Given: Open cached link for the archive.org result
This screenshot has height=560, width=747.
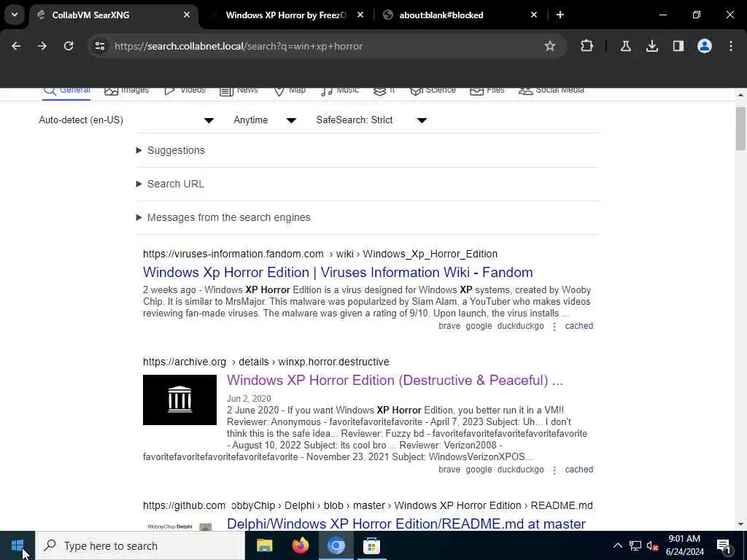Looking at the screenshot, I should tap(578, 470).
